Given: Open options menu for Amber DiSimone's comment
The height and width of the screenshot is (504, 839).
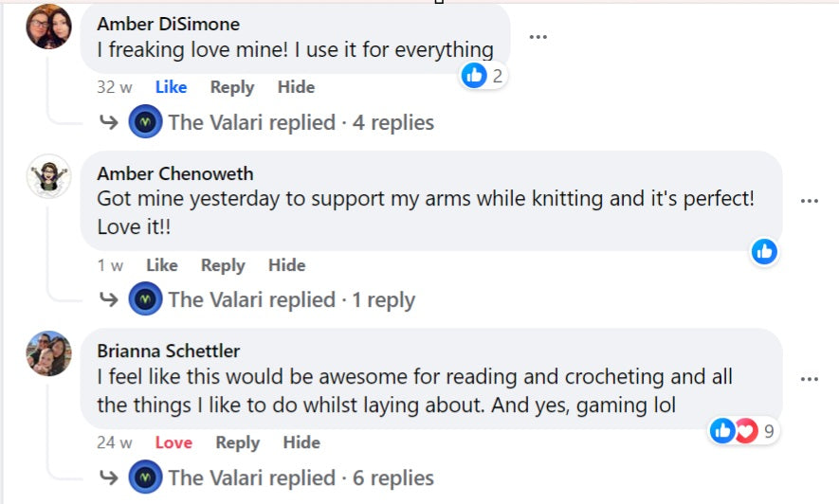Looking at the screenshot, I should (x=538, y=37).
